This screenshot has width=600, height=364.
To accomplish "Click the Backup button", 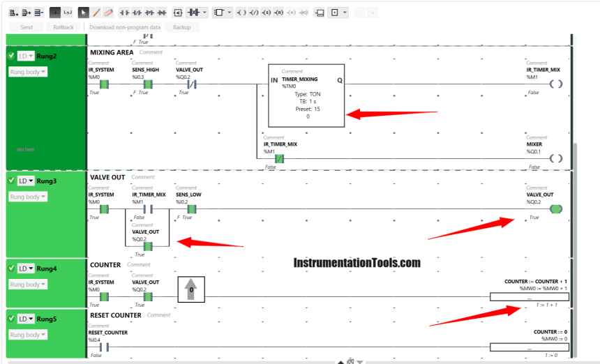I will click(x=182, y=27).
